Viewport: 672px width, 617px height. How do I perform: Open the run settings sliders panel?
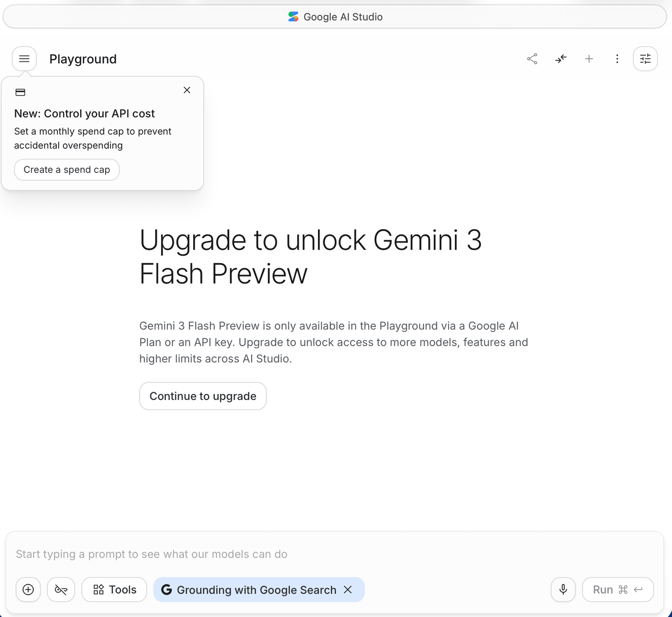click(645, 59)
